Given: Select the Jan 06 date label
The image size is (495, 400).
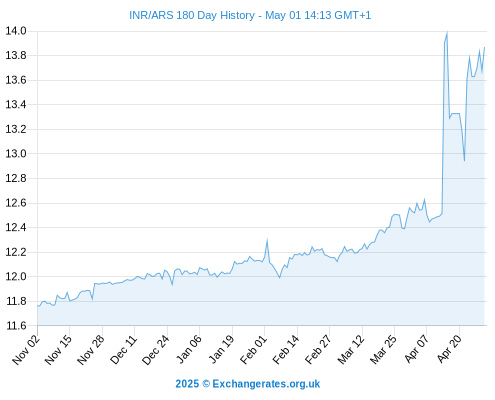Looking at the screenshot, I should click(189, 350).
